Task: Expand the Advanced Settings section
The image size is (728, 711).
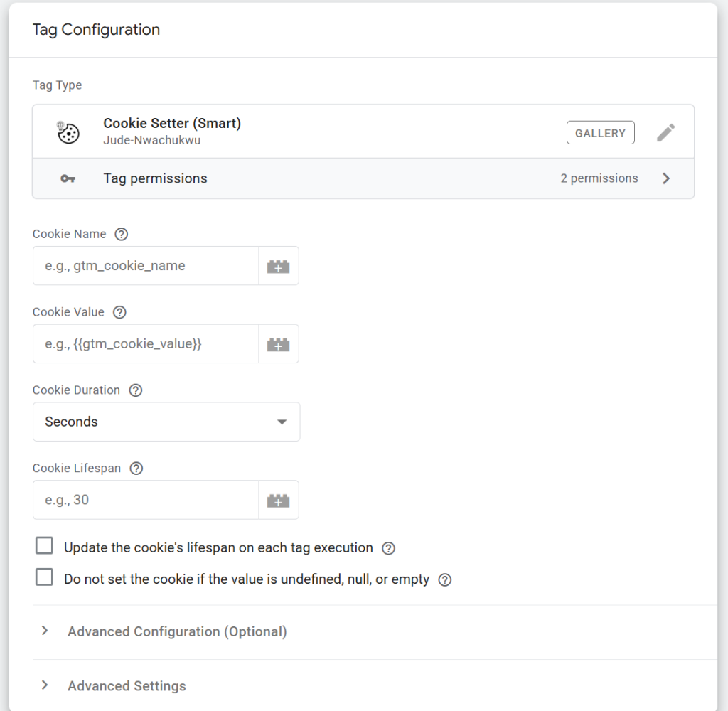Action: point(127,686)
